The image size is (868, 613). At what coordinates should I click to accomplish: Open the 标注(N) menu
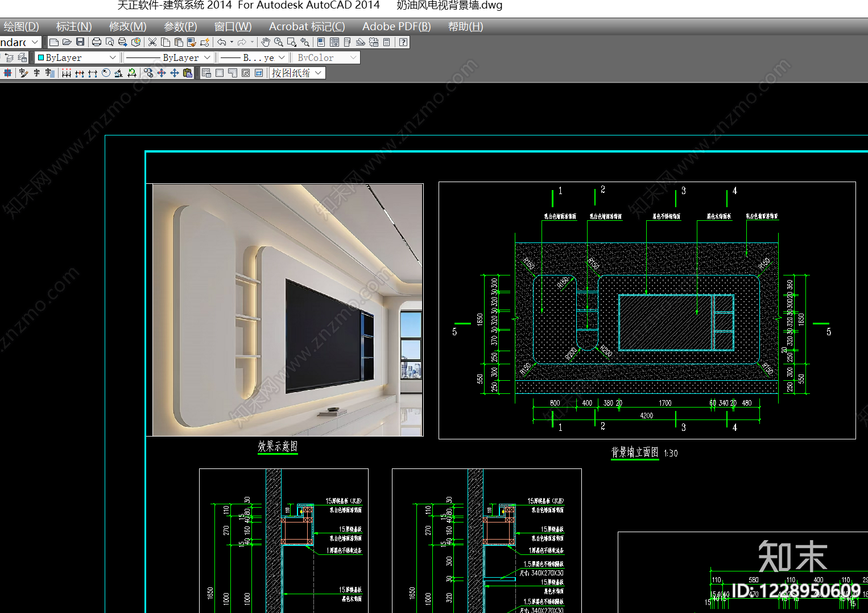[74, 27]
